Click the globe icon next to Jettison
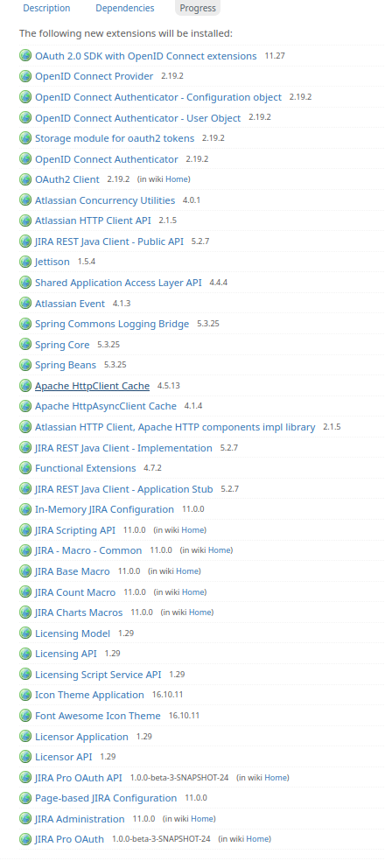Screen dimensions: 385x868 pyautogui.click(x=25, y=262)
